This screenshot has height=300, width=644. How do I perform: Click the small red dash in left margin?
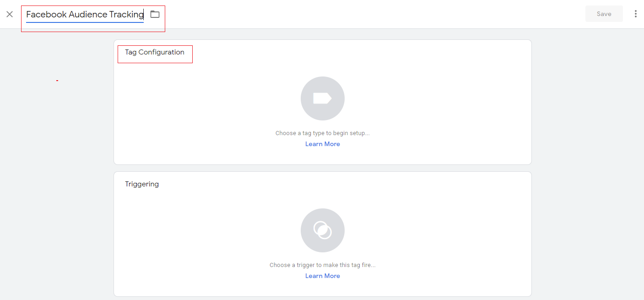tap(57, 81)
